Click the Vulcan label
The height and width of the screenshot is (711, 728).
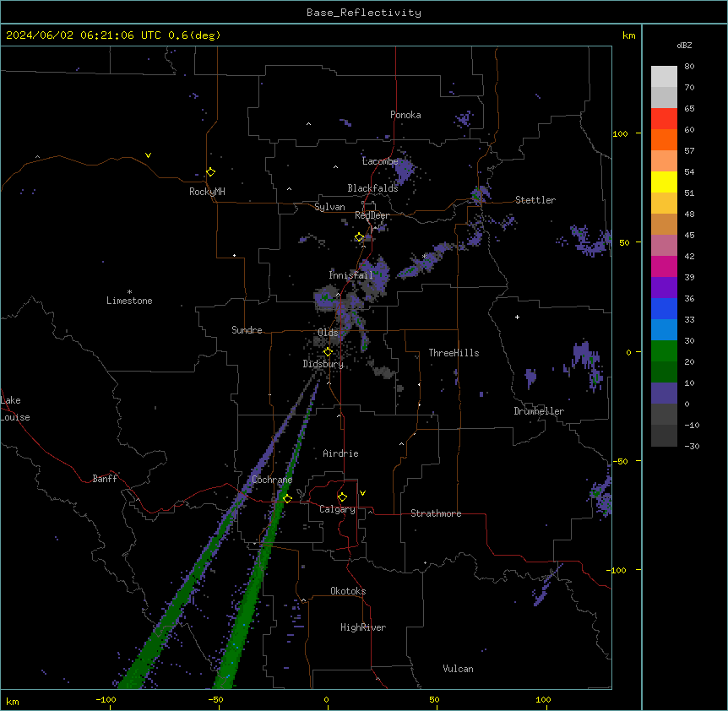point(458,669)
